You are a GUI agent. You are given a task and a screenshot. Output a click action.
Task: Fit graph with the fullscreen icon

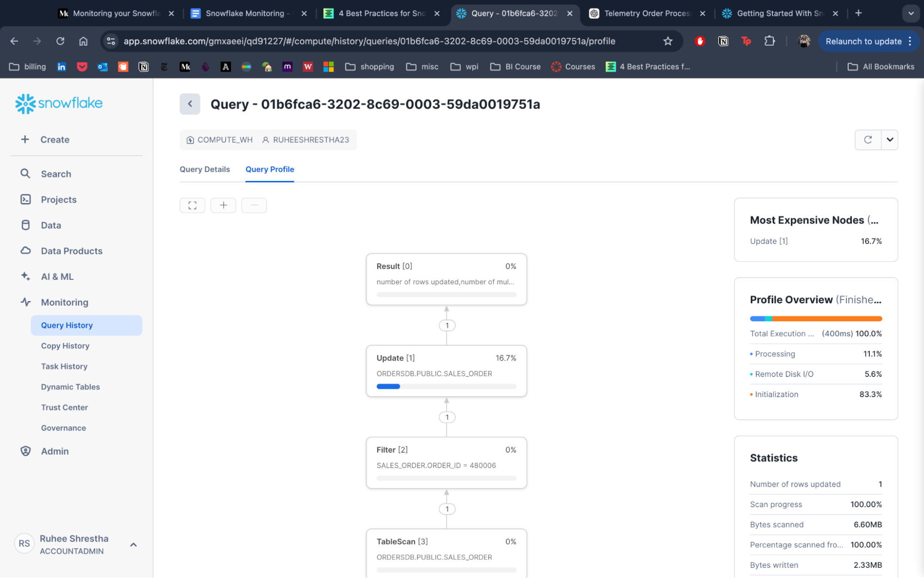[192, 205]
